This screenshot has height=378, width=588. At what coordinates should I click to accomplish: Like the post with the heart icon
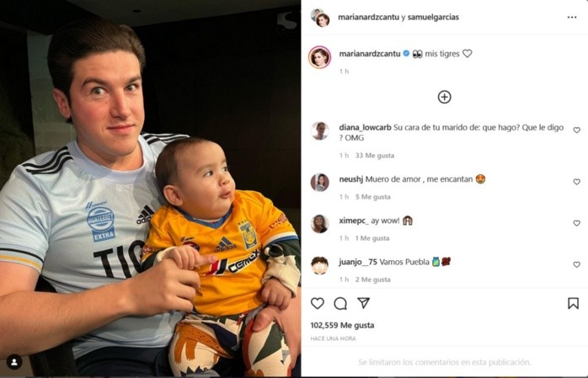tap(318, 303)
